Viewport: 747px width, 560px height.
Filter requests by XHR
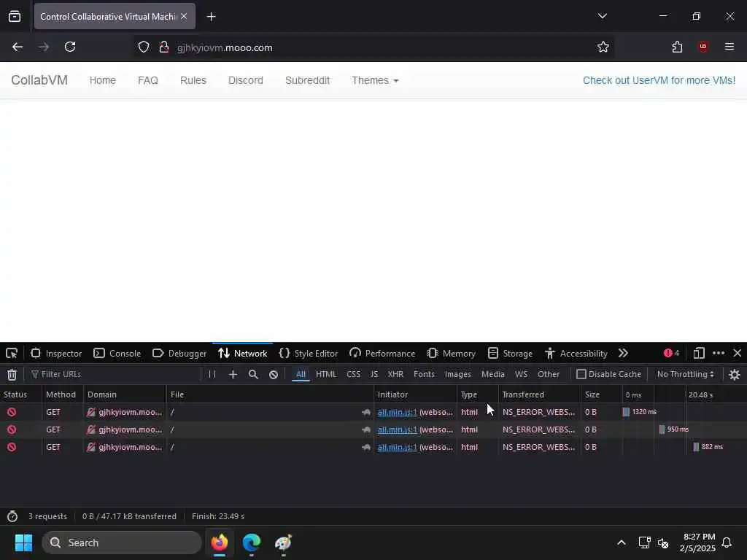point(395,374)
